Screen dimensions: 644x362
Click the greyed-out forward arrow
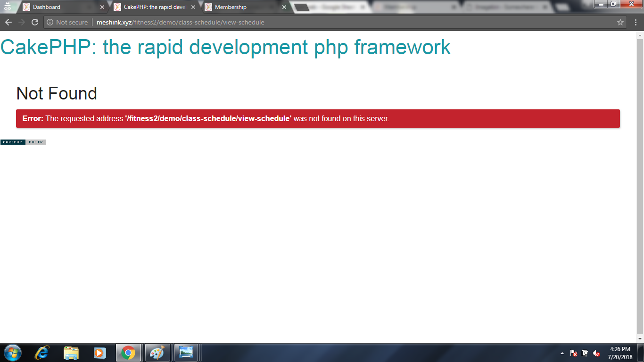pos(21,22)
